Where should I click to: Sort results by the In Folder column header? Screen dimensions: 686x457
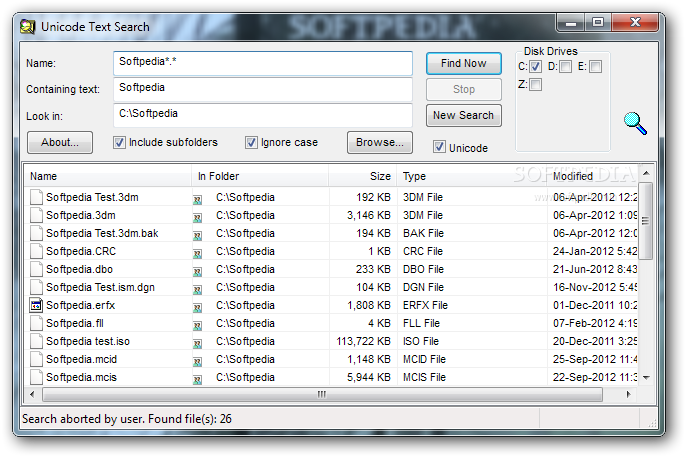pyautogui.click(x=260, y=176)
